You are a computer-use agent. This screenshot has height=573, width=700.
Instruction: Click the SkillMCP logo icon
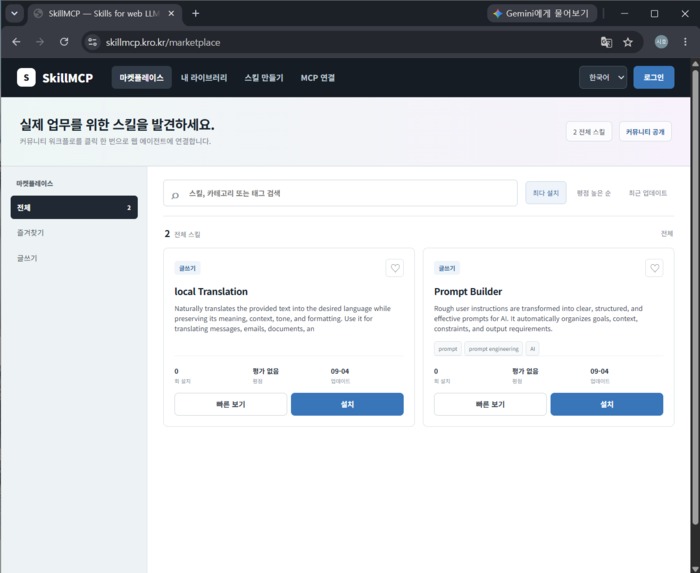coord(26,78)
